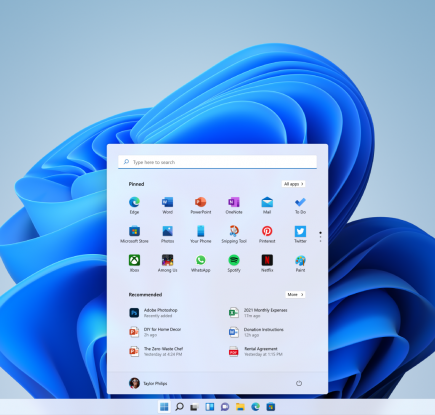Open the Among Us game
Viewport: 435px width, 415px height.
coord(167,263)
